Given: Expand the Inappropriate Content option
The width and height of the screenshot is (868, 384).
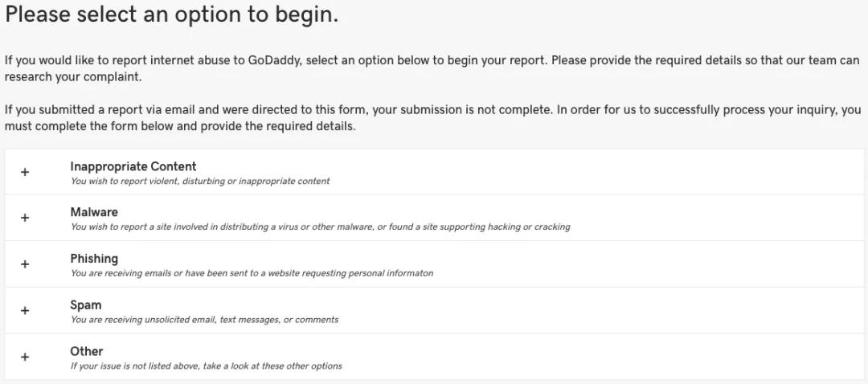Looking at the screenshot, I should pyautogui.click(x=133, y=166).
